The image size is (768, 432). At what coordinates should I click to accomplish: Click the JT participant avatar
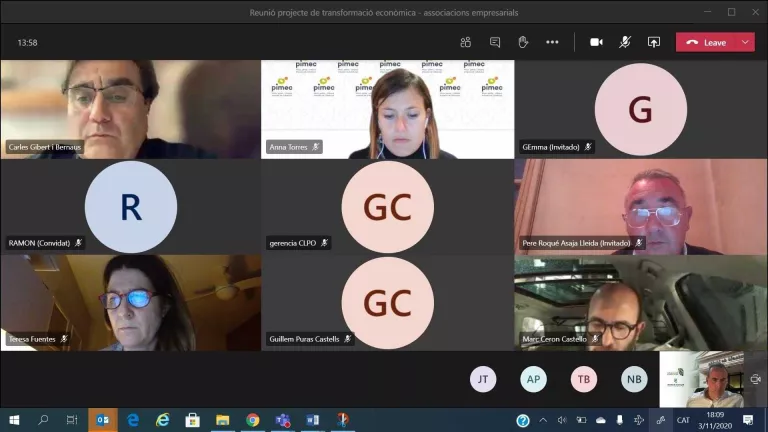click(x=483, y=379)
